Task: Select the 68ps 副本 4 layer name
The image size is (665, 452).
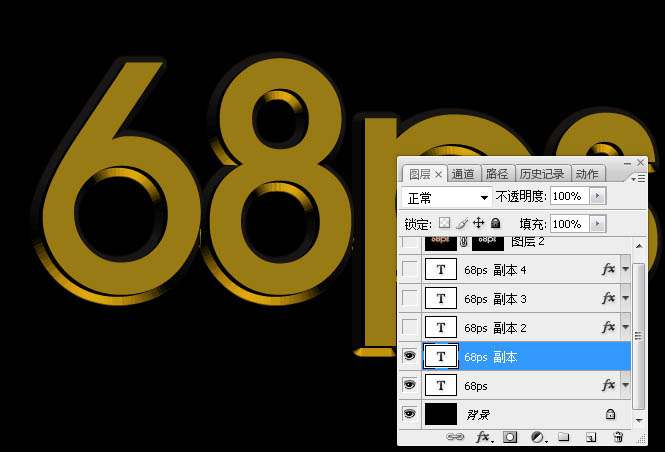Action: 495,270
